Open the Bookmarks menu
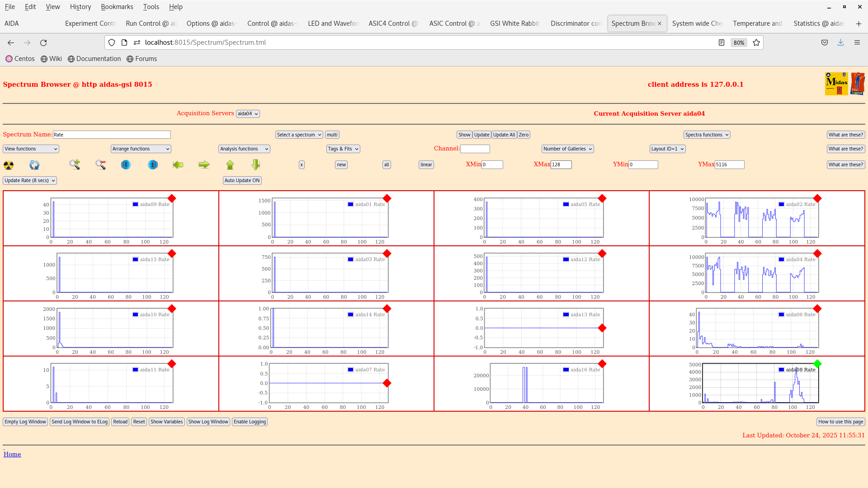The width and height of the screenshot is (868, 488). pyautogui.click(x=117, y=7)
